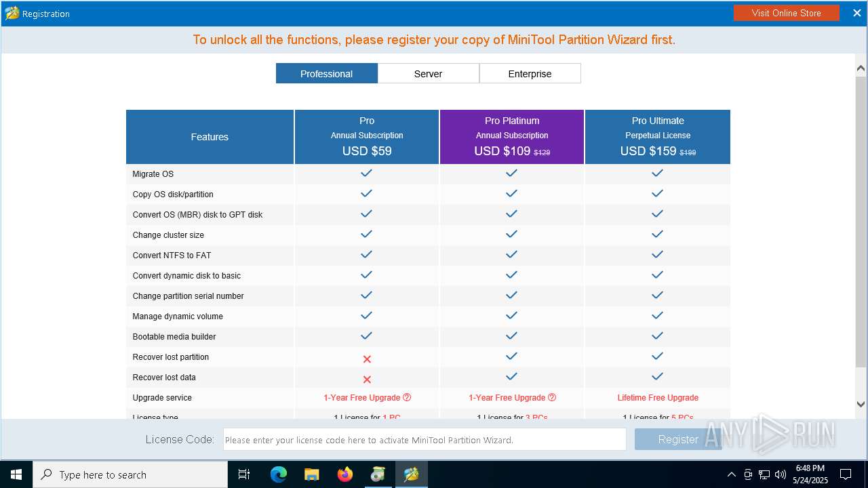Click the help icon beside Pro Platinum 1-Year Free Upgrade
This screenshot has width=868, height=488.
[552, 397]
